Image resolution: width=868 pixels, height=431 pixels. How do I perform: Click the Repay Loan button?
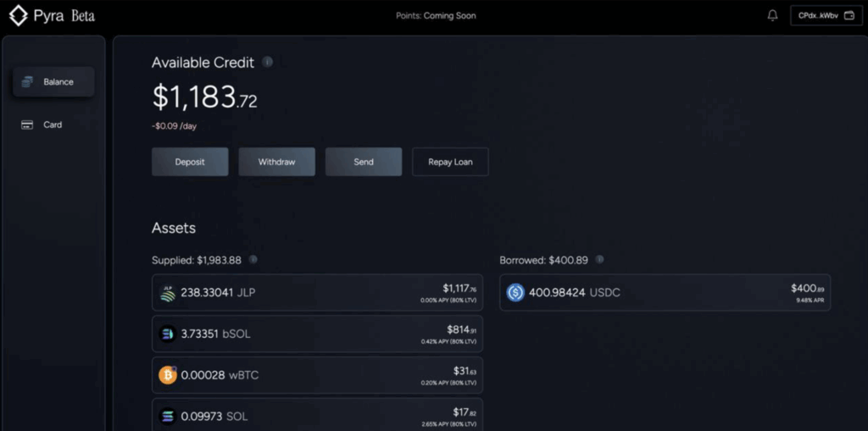[451, 162]
